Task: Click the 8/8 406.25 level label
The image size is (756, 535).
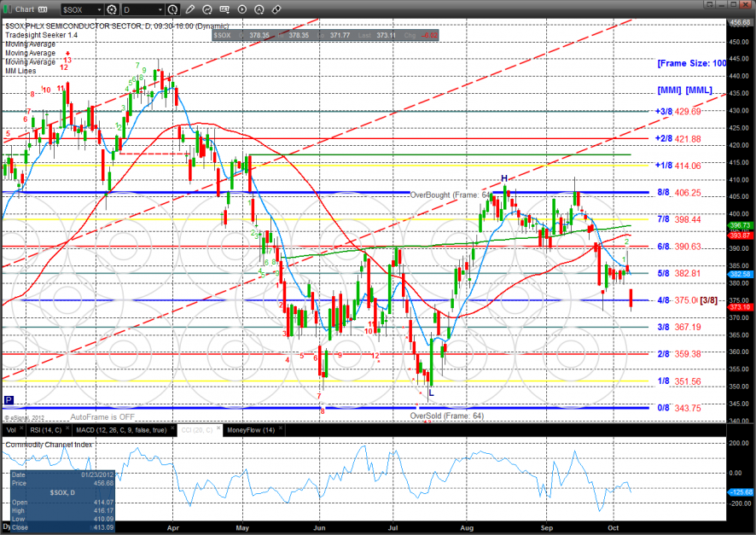Action: click(x=679, y=193)
